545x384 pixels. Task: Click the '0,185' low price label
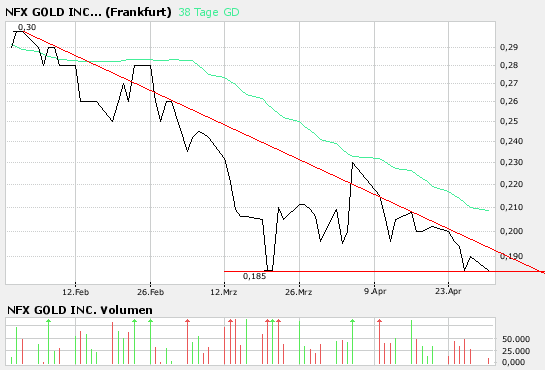point(254,276)
